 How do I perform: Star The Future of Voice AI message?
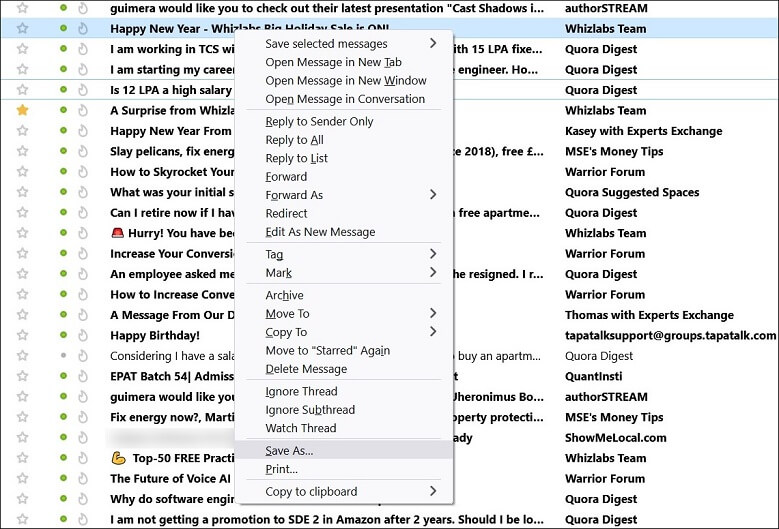[22, 478]
